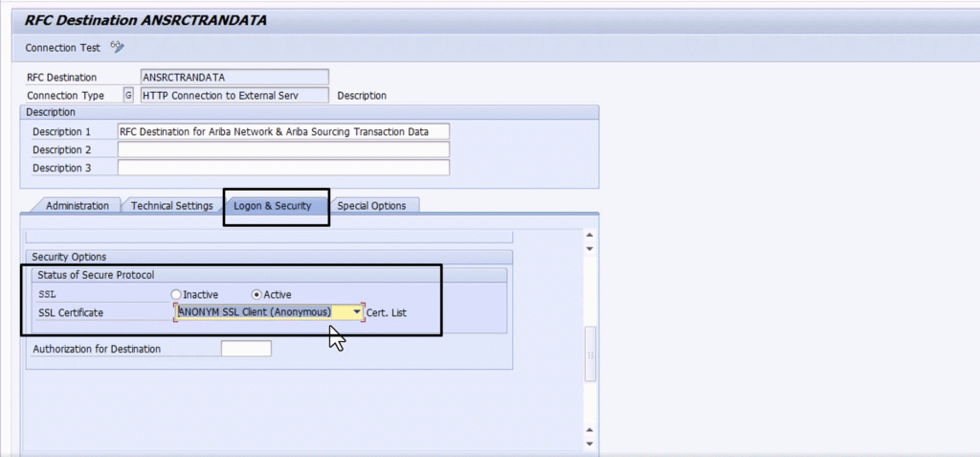Expand the SSL Certificate dropdown arrow

click(357, 311)
